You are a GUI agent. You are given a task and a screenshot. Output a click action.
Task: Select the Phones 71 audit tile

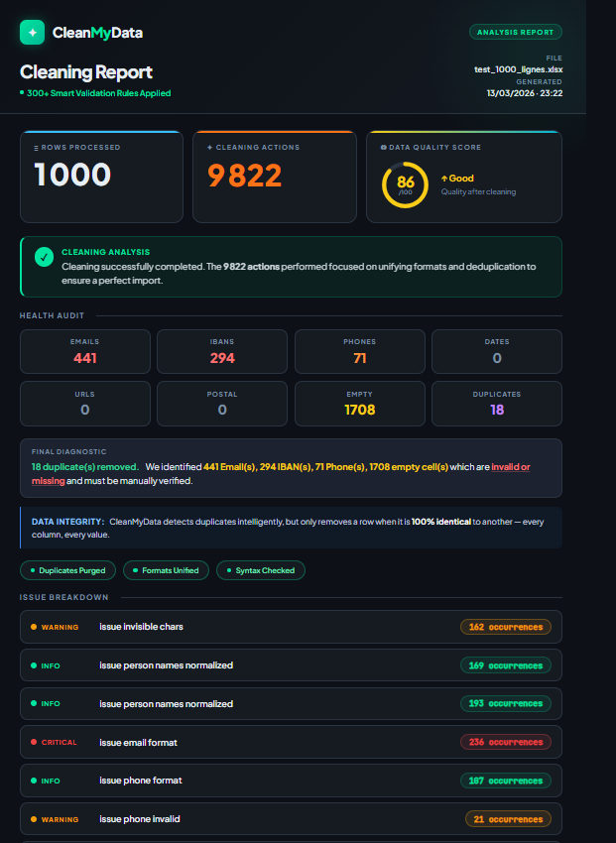(360, 351)
